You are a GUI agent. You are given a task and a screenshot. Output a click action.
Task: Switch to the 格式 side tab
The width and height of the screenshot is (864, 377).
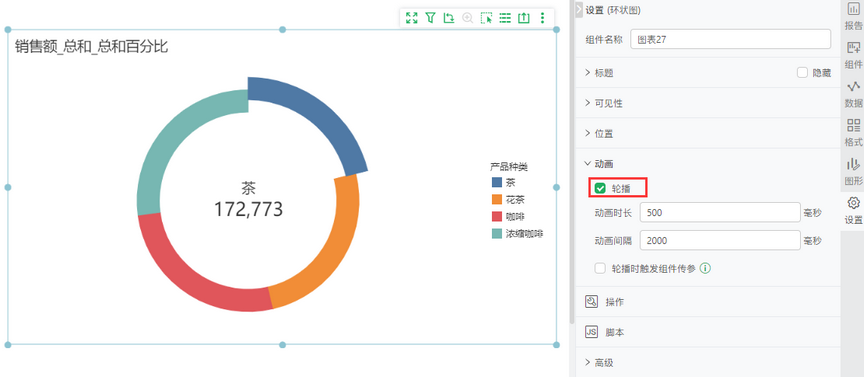pyautogui.click(x=853, y=132)
